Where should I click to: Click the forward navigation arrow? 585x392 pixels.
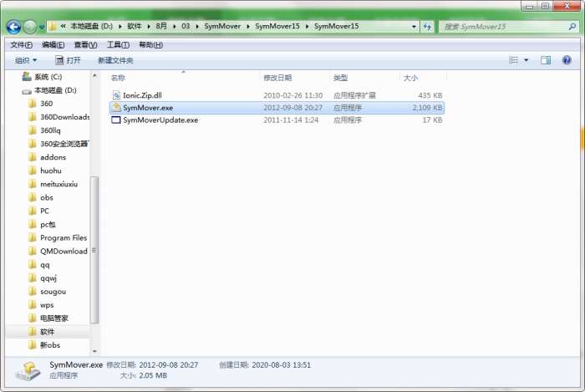coord(30,27)
